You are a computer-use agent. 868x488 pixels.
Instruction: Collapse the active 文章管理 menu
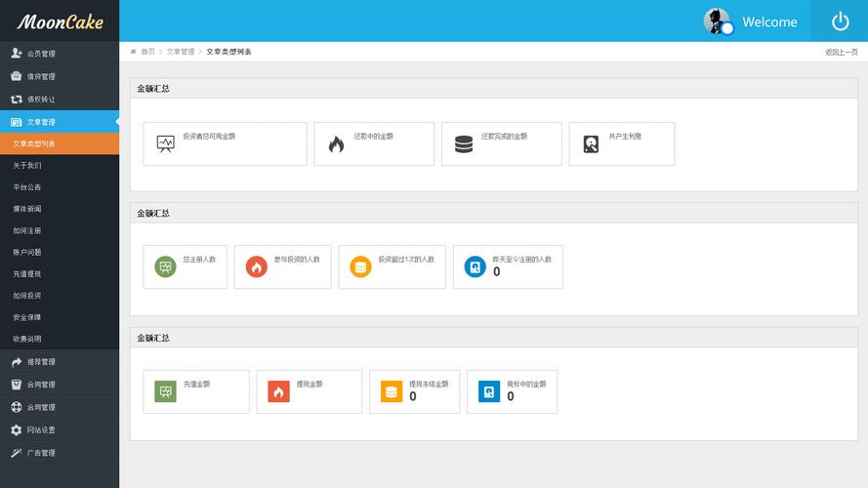(41, 122)
